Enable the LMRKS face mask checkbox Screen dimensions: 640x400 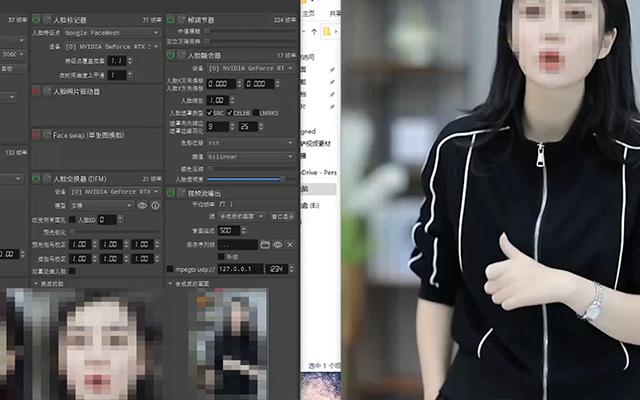pos(256,113)
